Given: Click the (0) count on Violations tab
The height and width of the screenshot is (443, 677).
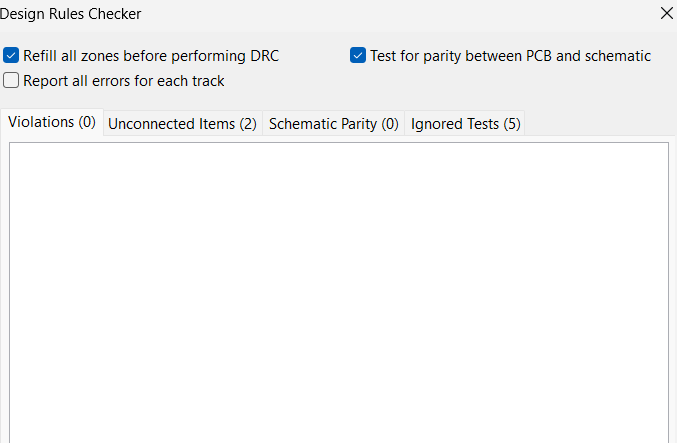Looking at the screenshot, I should pos(87,122).
